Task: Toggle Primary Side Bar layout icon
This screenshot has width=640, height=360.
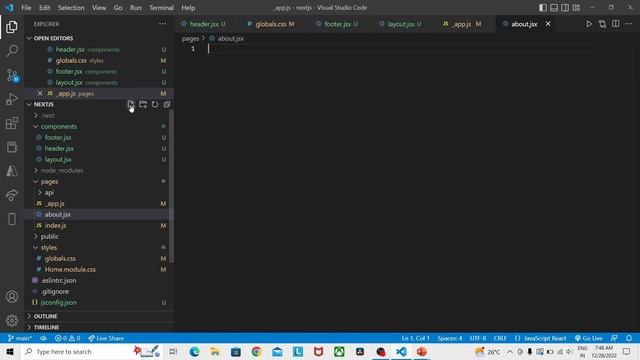Action: pos(543,8)
